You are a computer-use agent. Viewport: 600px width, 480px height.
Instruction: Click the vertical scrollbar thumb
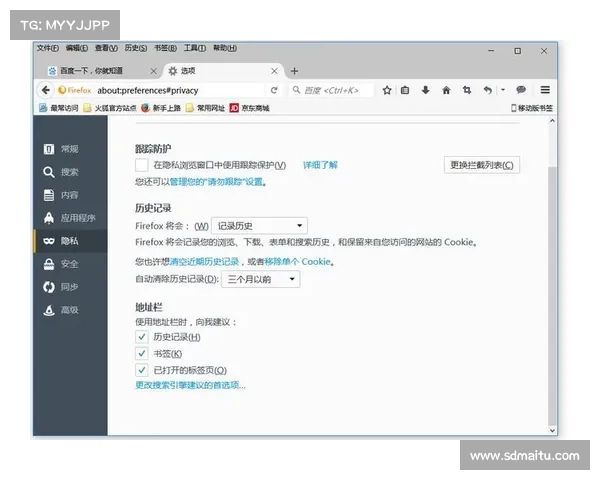pyautogui.click(x=552, y=295)
